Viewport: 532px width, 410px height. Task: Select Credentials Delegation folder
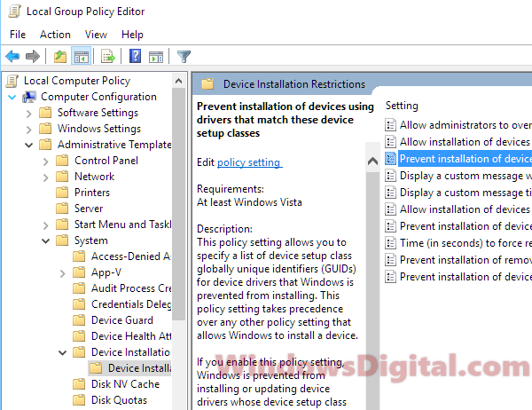131,304
